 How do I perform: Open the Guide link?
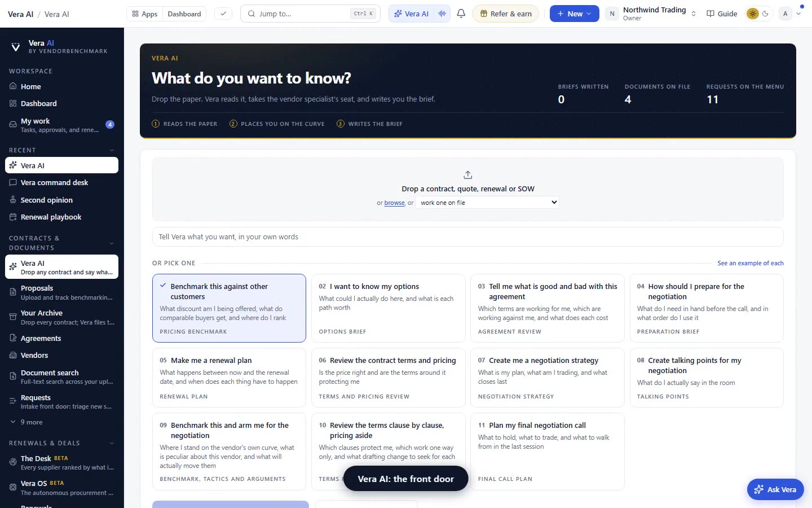[x=722, y=14]
